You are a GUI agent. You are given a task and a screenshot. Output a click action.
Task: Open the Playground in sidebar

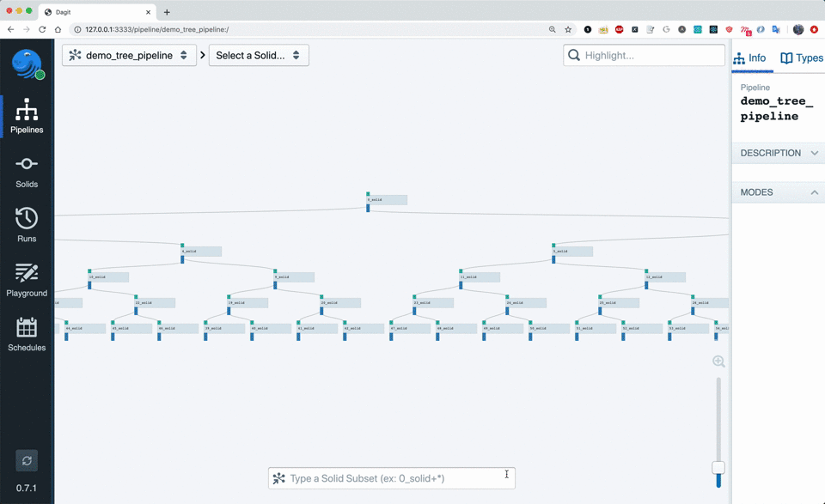pos(27,280)
